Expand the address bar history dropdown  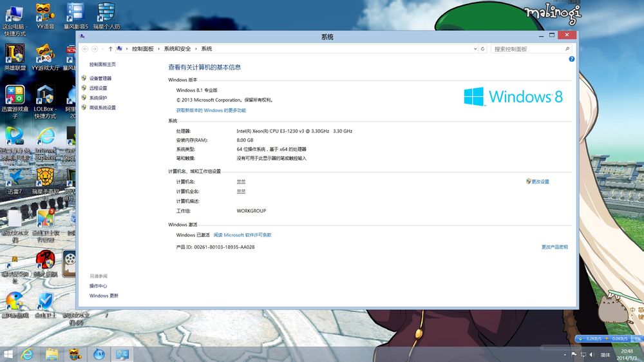475,49
